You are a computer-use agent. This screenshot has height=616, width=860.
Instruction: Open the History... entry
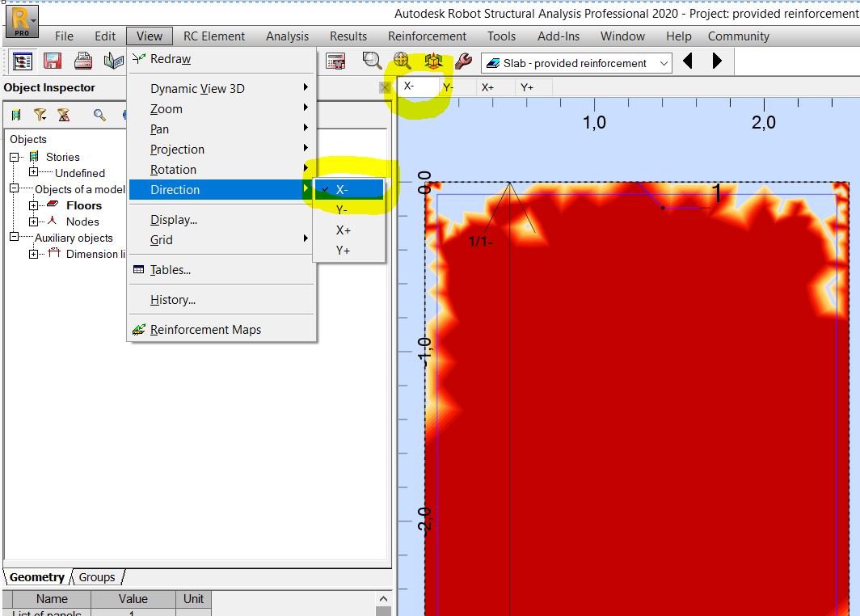[x=222, y=299]
